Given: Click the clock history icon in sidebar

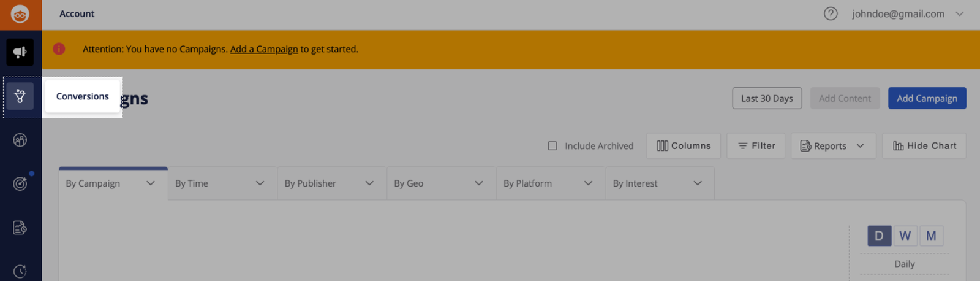Looking at the screenshot, I should tap(20, 271).
